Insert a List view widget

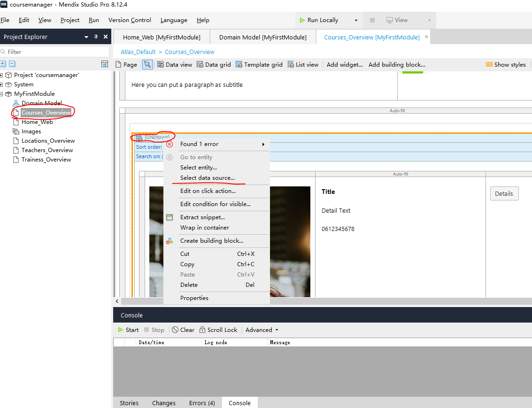tap(303, 64)
